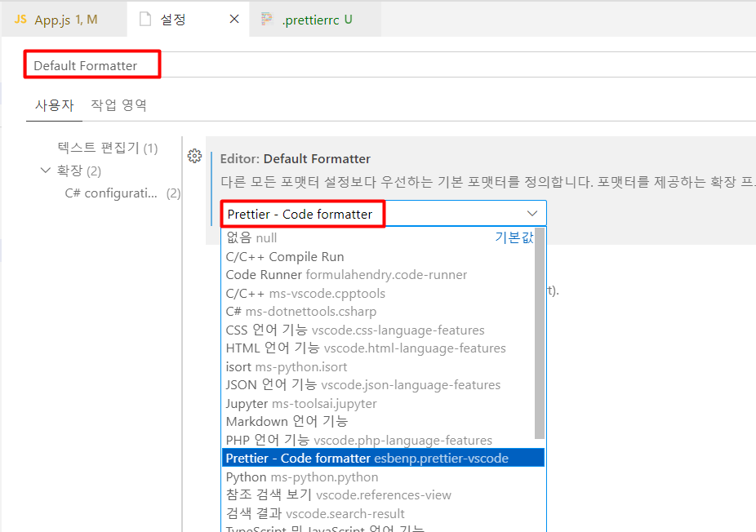Choose Code Runner formulahendry.code-runner option
756x532 pixels.
click(379, 275)
